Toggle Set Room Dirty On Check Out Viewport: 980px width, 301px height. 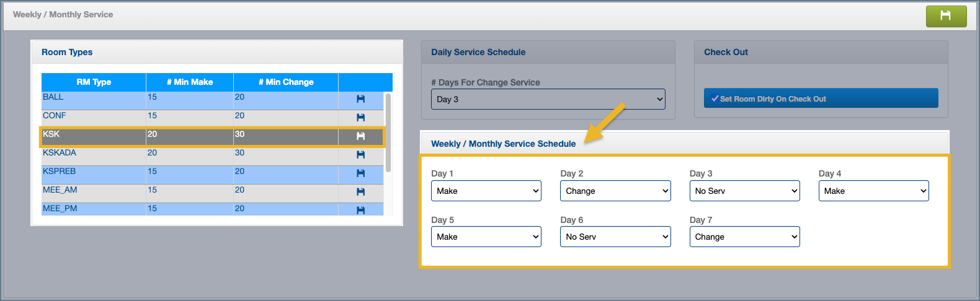tap(820, 98)
